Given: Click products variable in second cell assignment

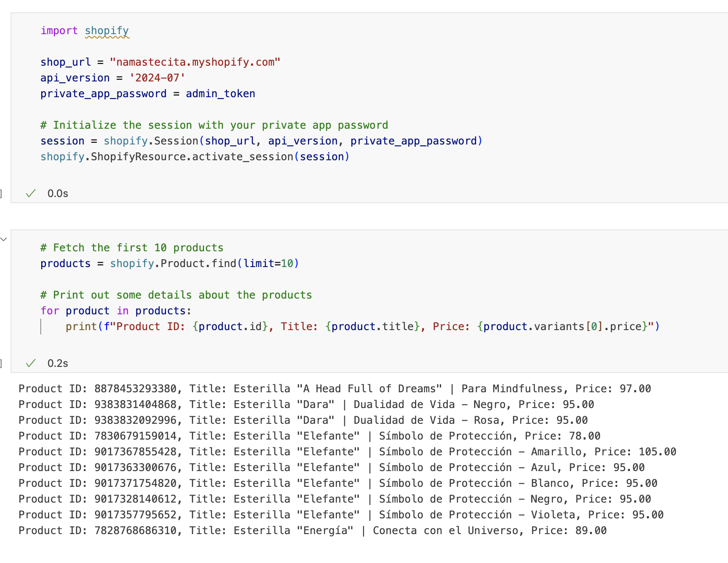Looking at the screenshot, I should pos(66,264).
